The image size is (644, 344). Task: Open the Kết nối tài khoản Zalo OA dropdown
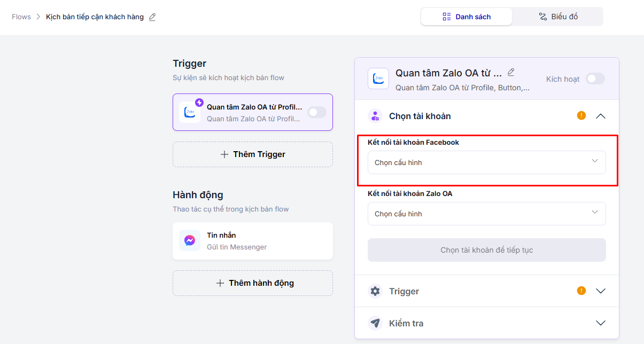tap(486, 214)
